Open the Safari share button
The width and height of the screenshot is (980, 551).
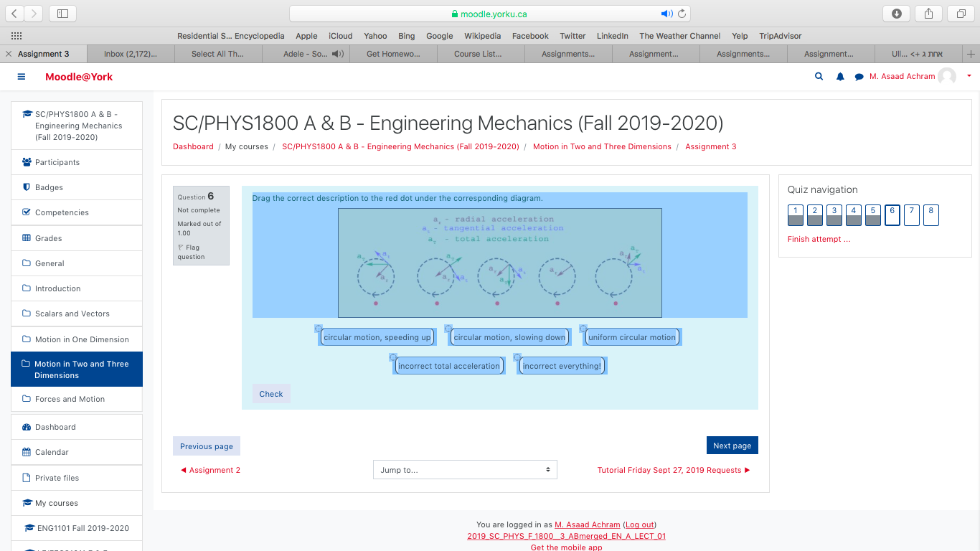pos(928,14)
